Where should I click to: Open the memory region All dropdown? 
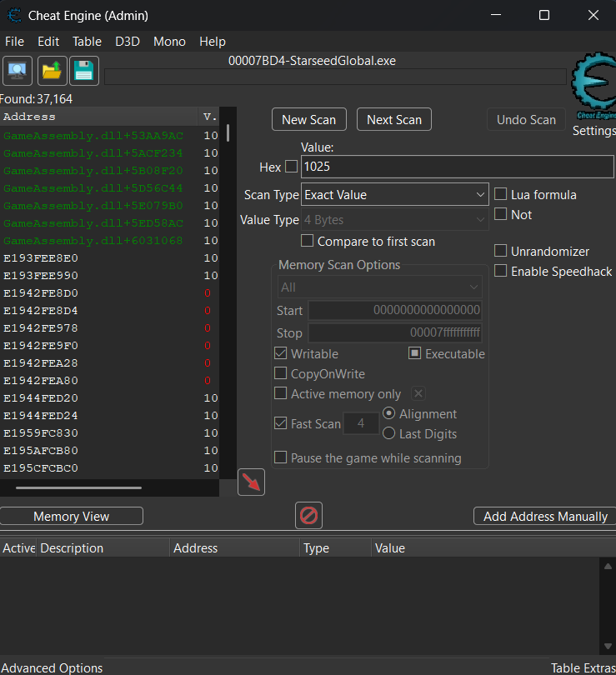(379, 287)
